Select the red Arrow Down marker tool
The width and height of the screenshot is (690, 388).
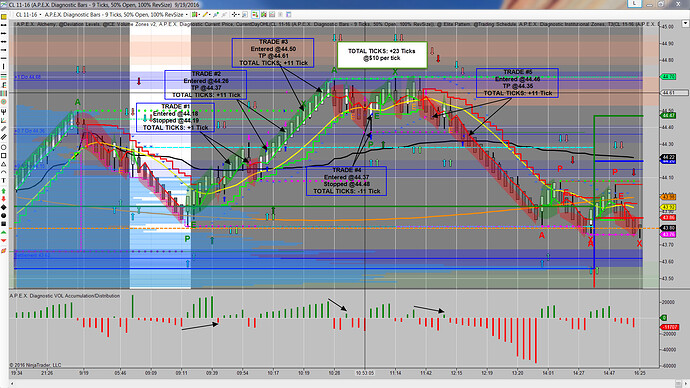point(4,199)
